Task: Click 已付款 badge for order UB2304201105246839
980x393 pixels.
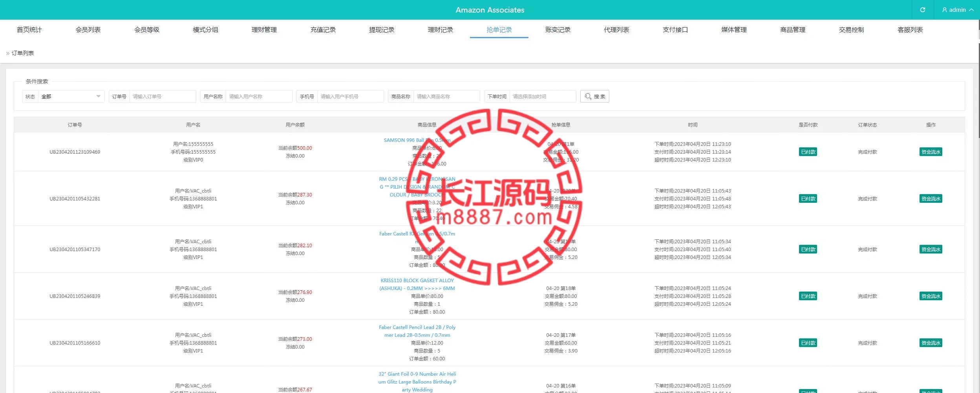Action: point(808,296)
